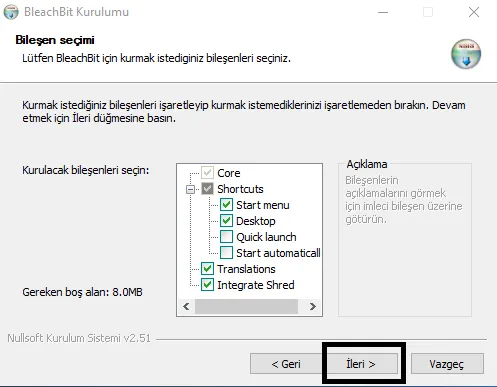Select the Desktop label in the tree
497x387 pixels.
(x=256, y=221)
